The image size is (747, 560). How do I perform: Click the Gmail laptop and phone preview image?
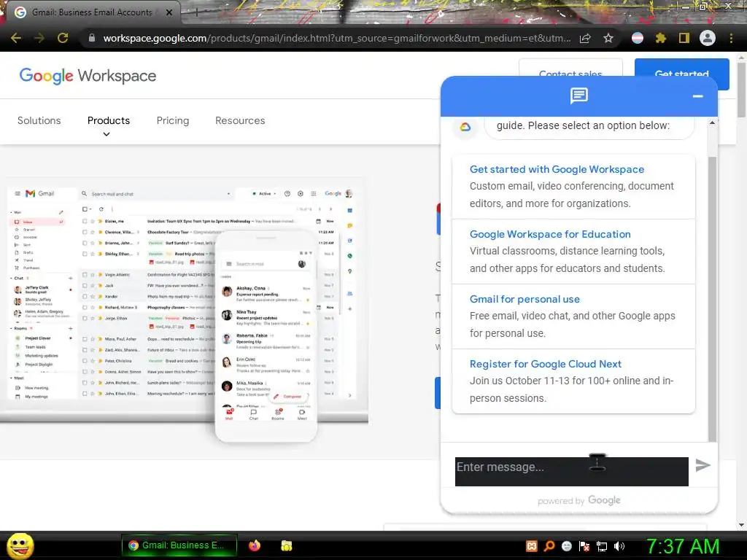pyautogui.click(x=184, y=311)
